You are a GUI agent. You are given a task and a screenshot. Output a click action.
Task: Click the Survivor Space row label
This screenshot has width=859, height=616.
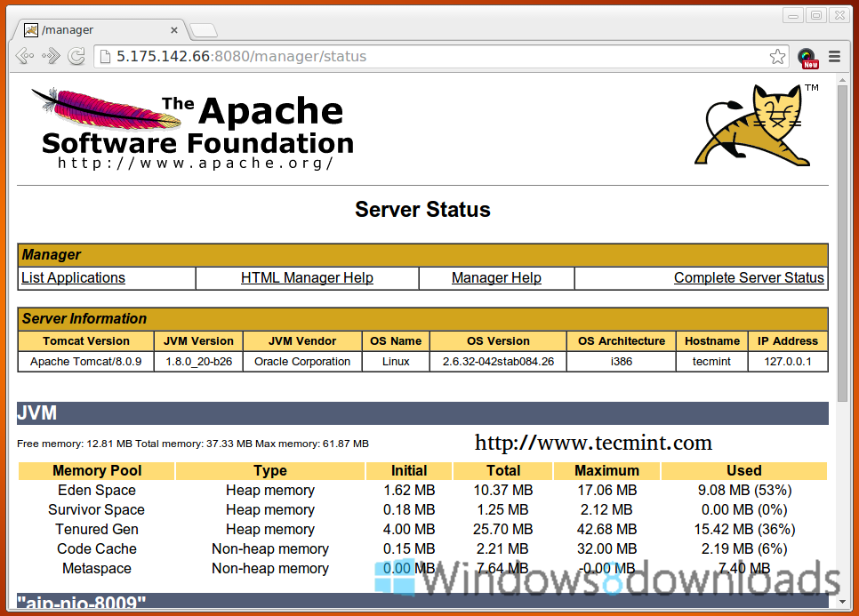(96, 509)
